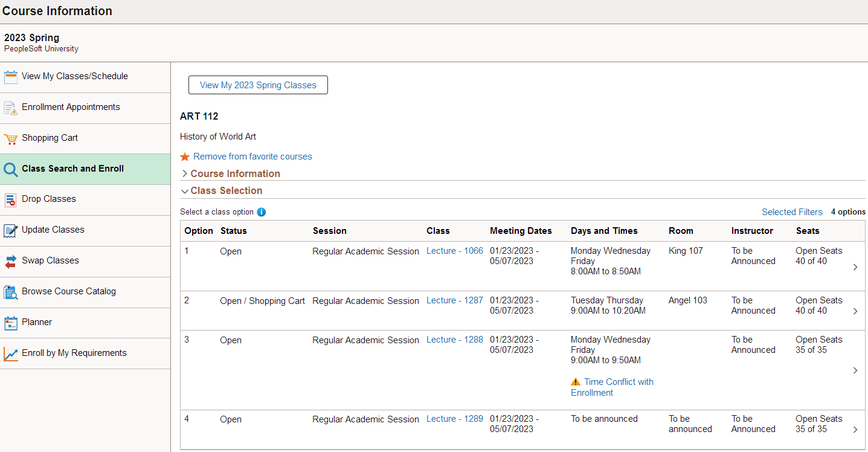Click the Selected Filters link
868x452 pixels.
[792, 211]
